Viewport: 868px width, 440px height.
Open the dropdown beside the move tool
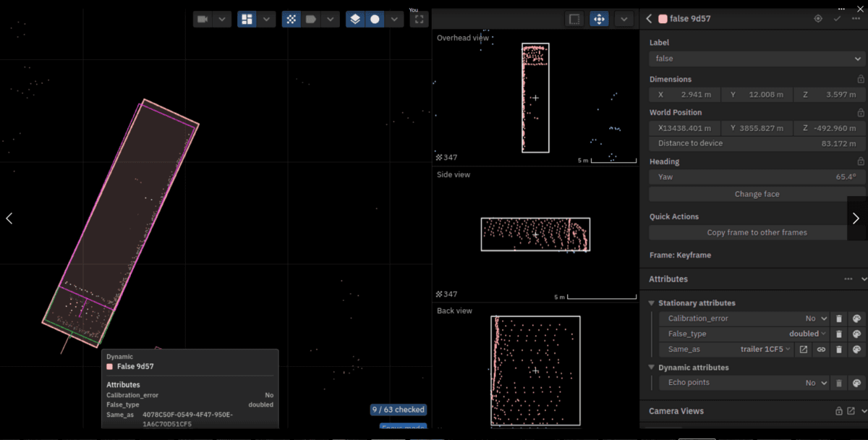coord(624,20)
